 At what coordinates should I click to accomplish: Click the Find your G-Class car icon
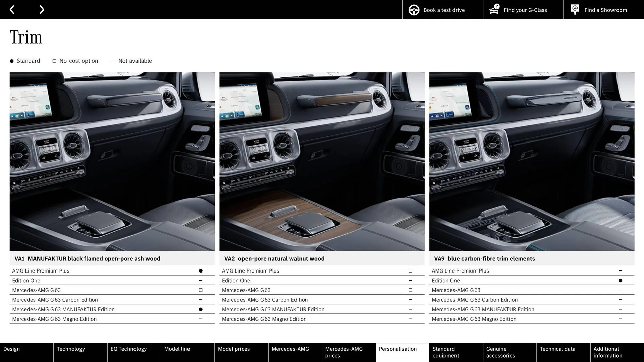click(493, 10)
